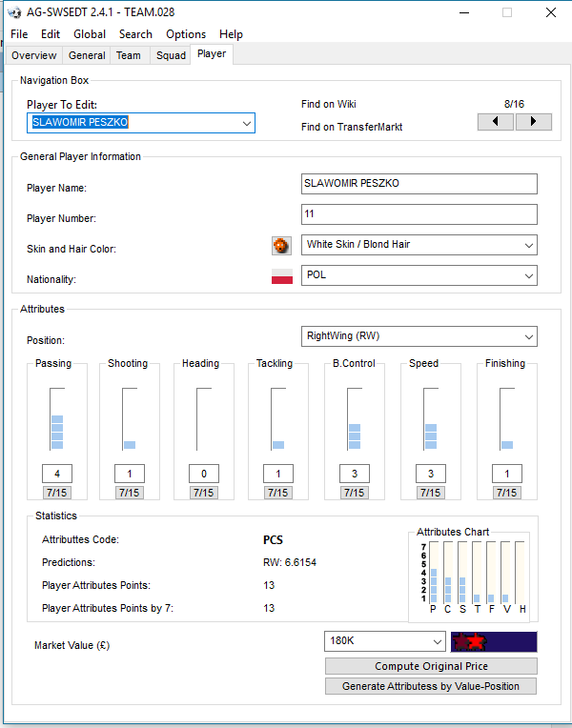Click the skin and hair face icon
Screen dimensions: 572x728
281,246
